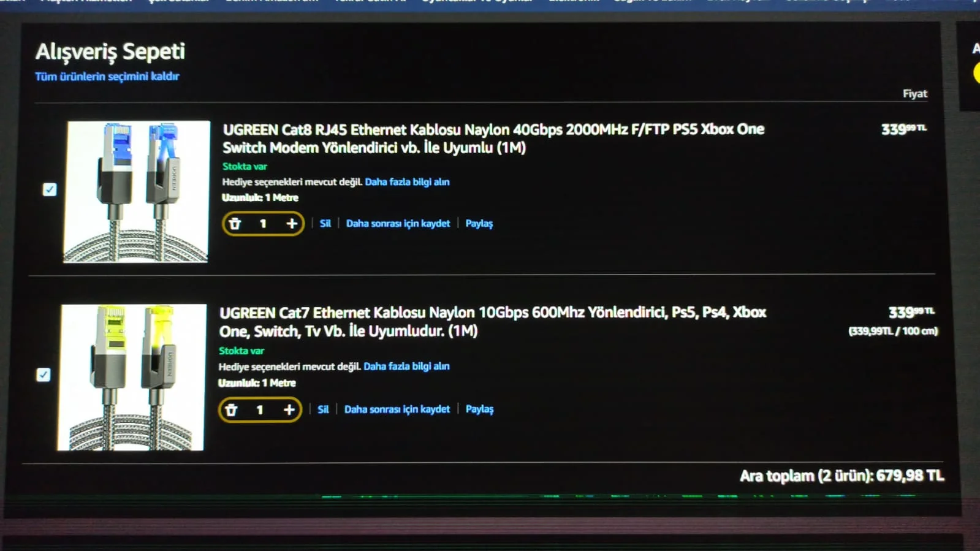980x551 pixels.
Task: Click 'Sil' for the Cat7 cable
Action: 323,409
